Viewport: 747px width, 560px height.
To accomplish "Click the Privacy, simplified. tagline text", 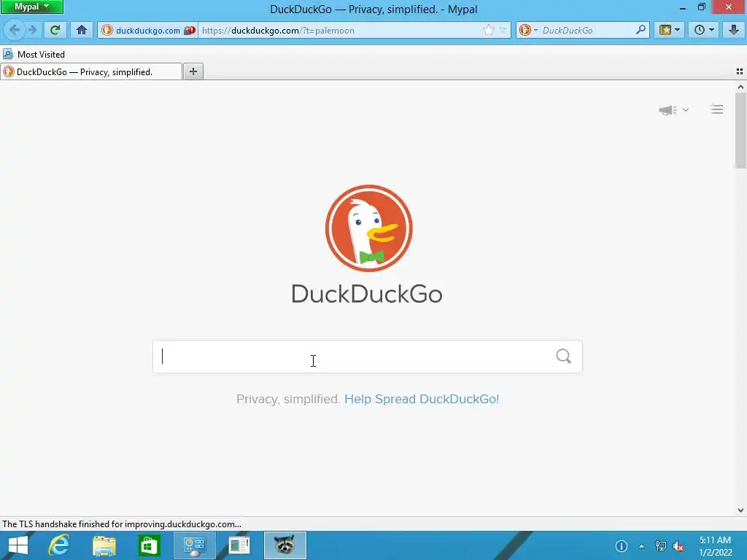I will [287, 399].
